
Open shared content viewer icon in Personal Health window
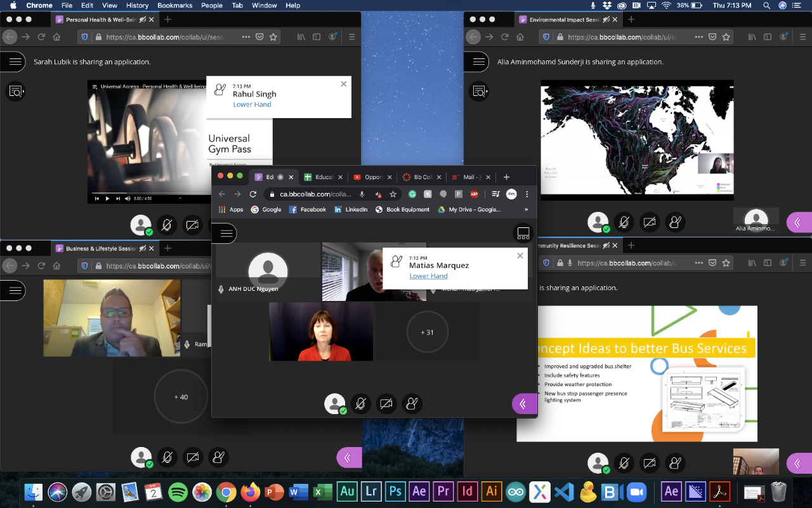(x=15, y=91)
